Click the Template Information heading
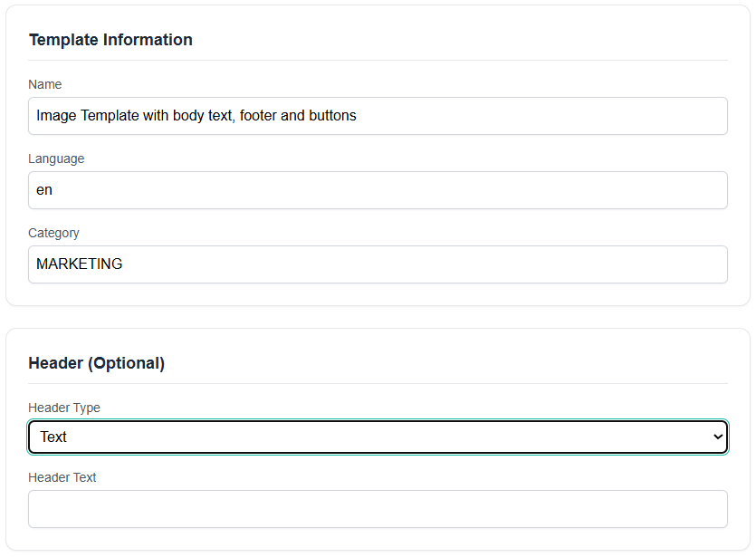The height and width of the screenshot is (557, 756). tap(110, 40)
